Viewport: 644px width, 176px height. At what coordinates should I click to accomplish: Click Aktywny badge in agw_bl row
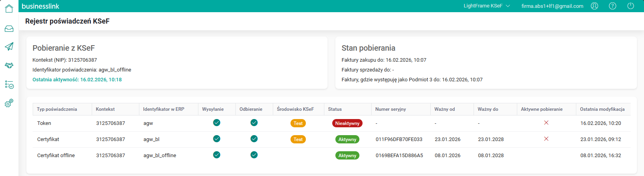coord(347,139)
